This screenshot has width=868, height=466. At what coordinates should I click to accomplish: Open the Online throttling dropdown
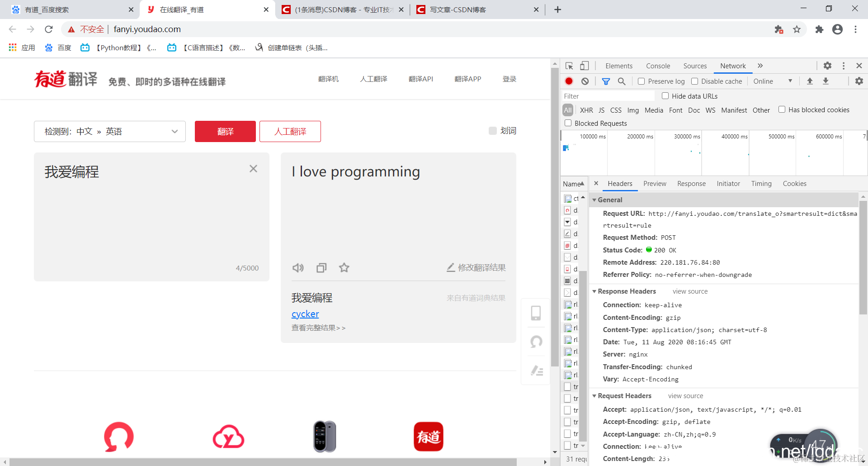coord(773,81)
